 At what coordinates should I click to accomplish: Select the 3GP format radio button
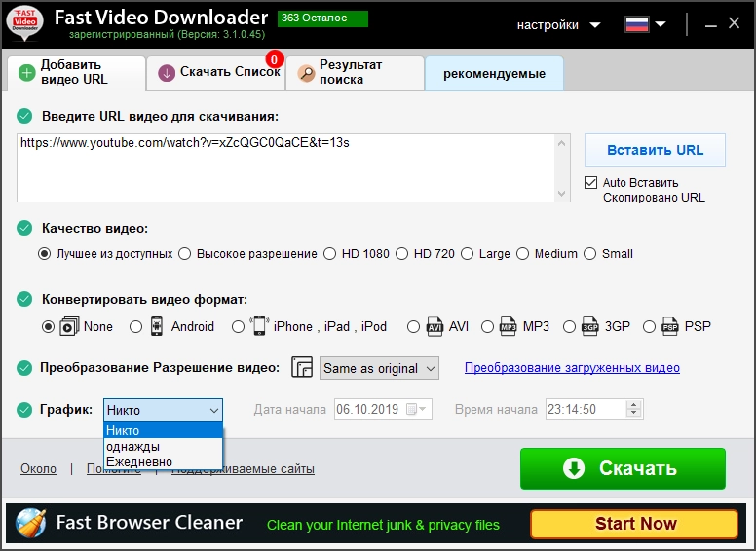569,327
